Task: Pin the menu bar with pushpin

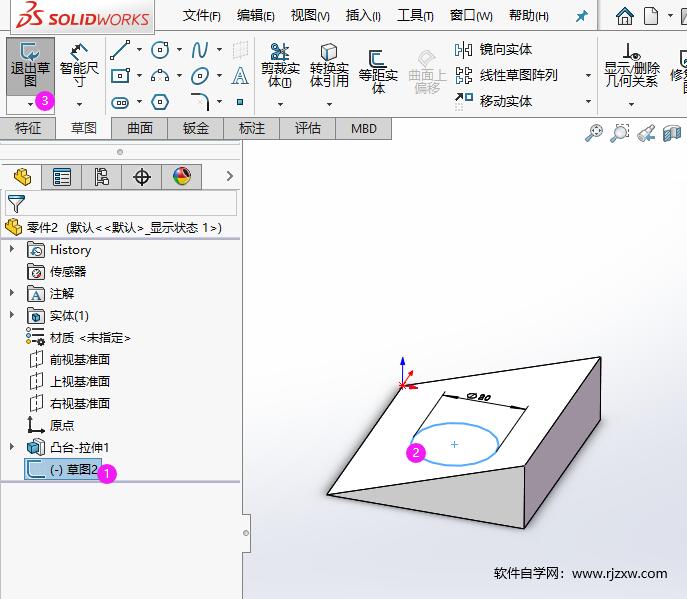Action: tap(581, 17)
